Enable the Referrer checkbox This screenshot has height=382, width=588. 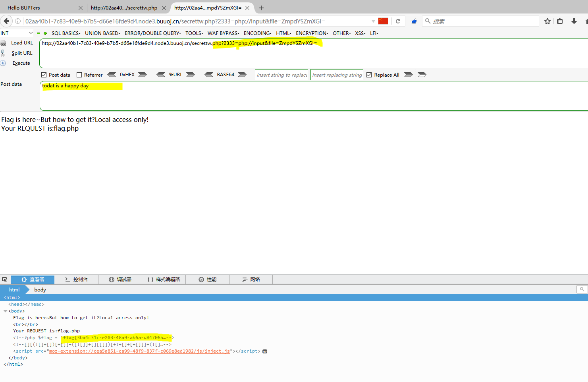pyautogui.click(x=79, y=75)
